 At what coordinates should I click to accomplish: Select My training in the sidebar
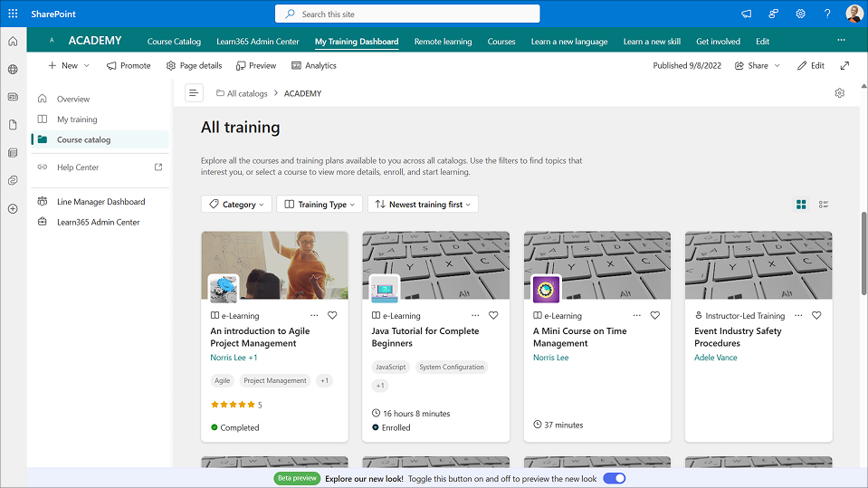pyautogui.click(x=77, y=120)
